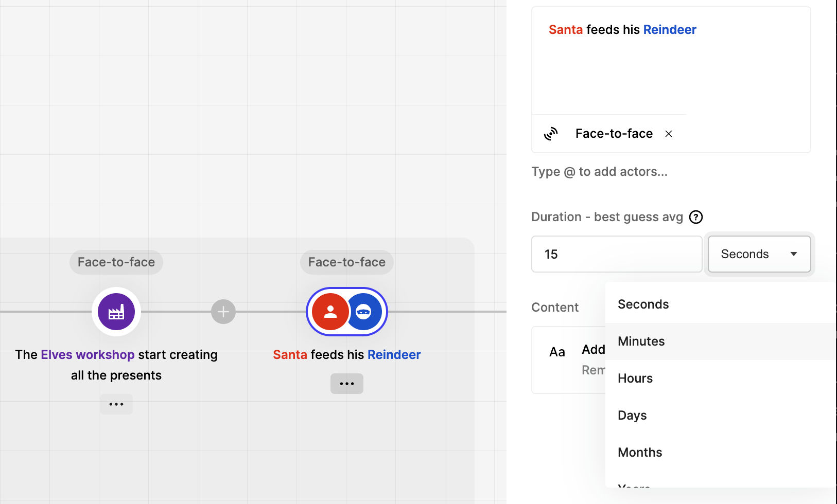Collapse the Seconds duration unit dropdown

click(759, 254)
